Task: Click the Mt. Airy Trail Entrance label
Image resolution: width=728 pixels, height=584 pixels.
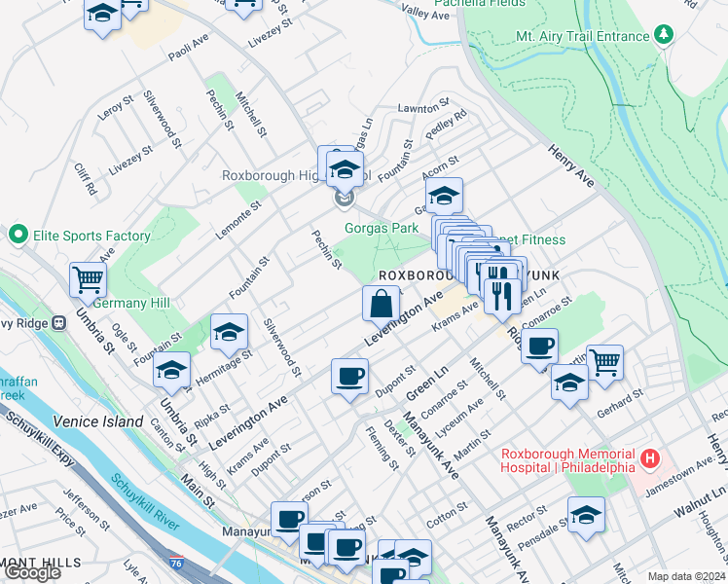Action: point(583,36)
